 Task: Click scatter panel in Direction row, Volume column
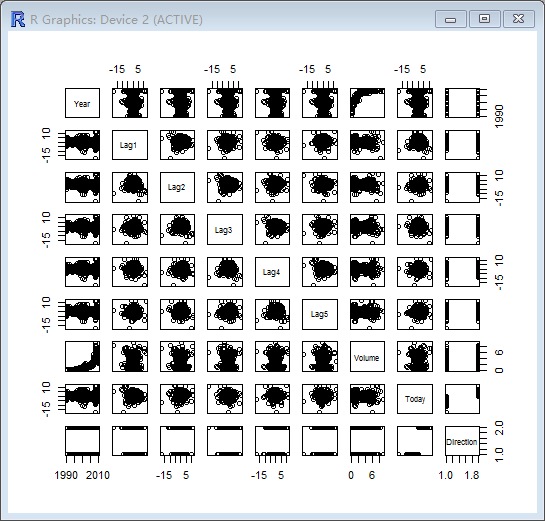tap(367, 441)
